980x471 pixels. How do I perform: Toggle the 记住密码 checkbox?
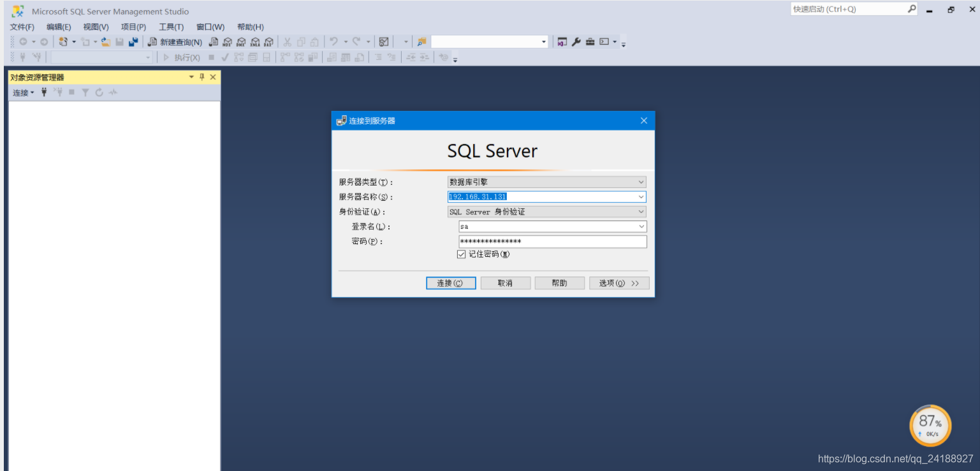click(462, 254)
